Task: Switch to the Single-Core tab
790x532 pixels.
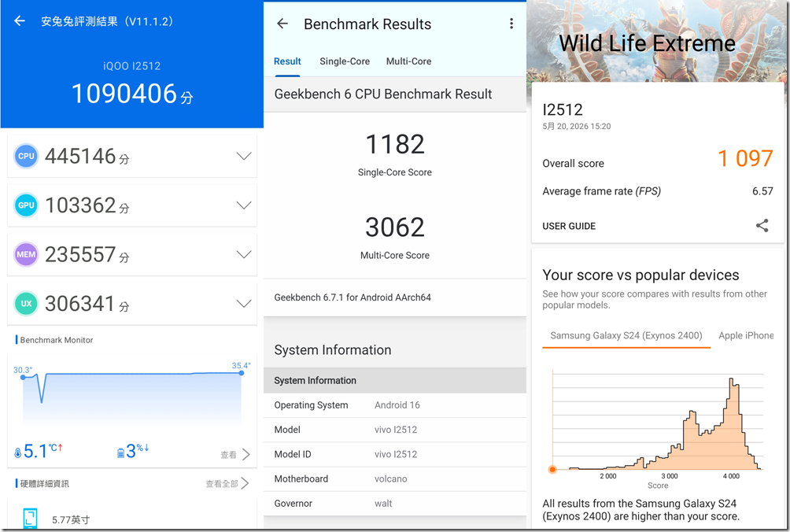Action: pyautogui.click(x=345, y=61)
